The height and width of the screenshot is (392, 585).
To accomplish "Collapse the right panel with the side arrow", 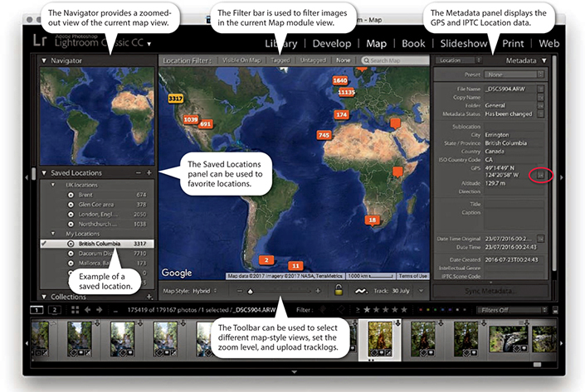I will coord(561,177).
